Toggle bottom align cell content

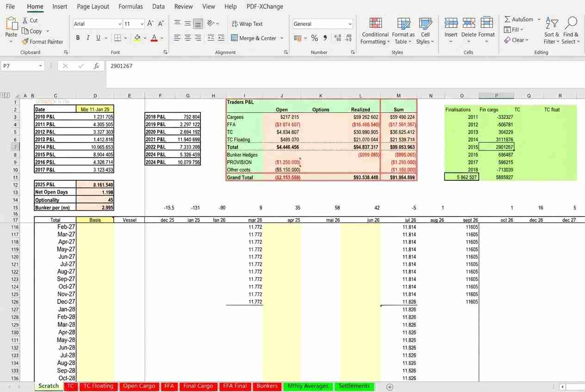[x=198, y=23]
